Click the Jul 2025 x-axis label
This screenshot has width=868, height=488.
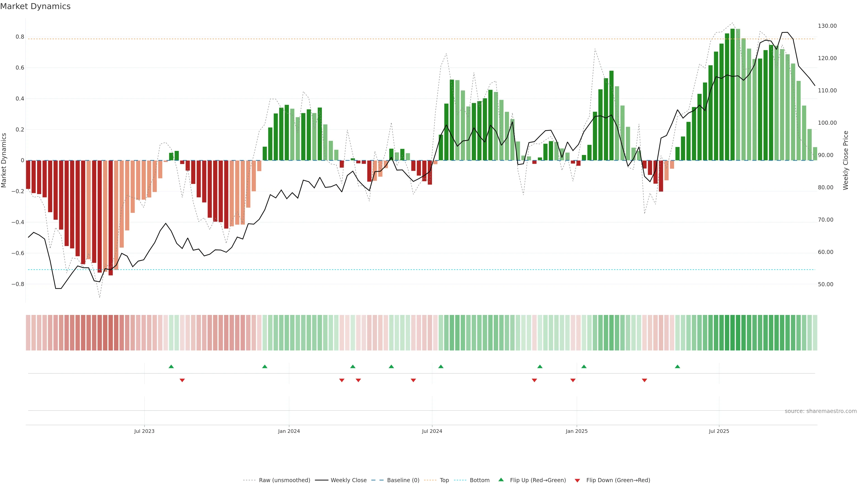pos(719,431)
